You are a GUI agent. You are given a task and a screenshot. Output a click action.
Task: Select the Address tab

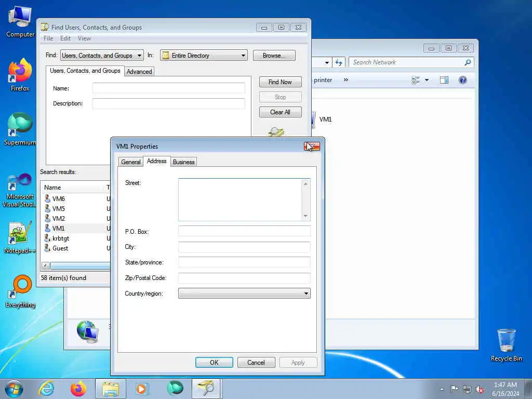(157, 161)
